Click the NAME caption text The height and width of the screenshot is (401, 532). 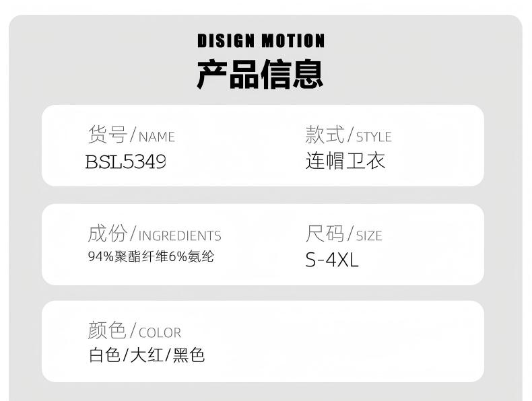157,137
